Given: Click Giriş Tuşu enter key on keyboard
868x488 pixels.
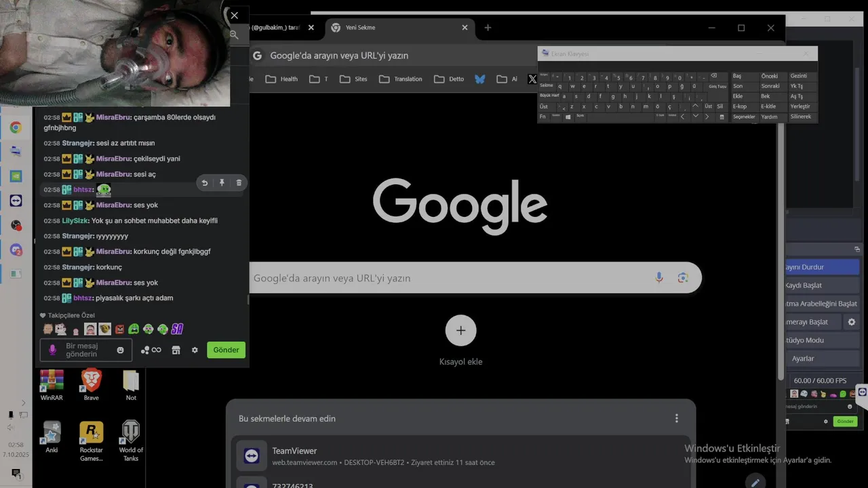Looking at the screenshot, I should (717, 86).
